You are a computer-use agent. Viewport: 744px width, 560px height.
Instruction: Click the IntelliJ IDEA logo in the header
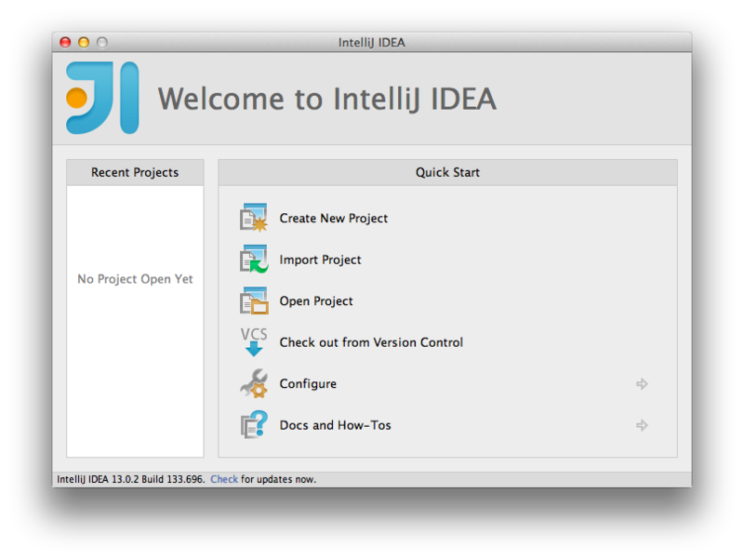[x=102, y=98]
